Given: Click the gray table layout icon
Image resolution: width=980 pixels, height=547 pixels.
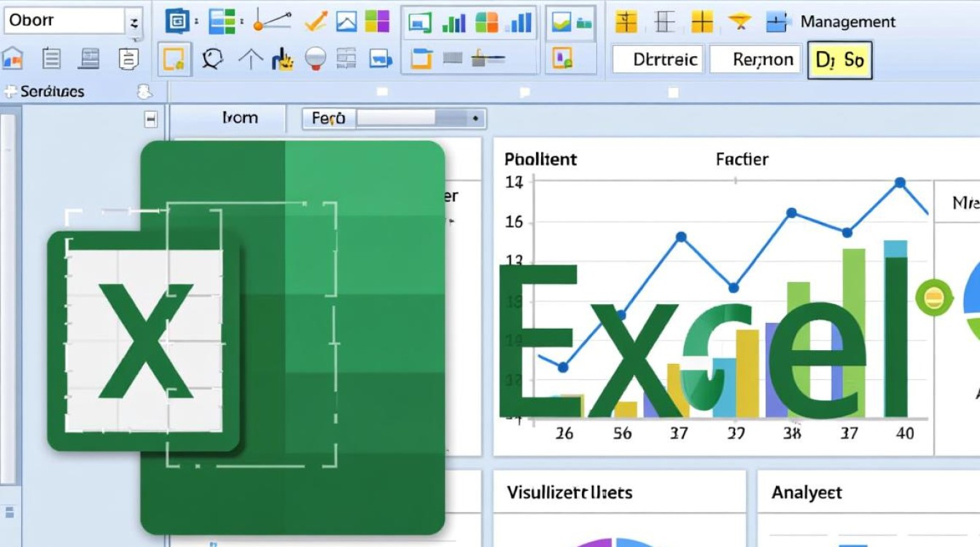Looking at the screenshot, I should point(347,58).
